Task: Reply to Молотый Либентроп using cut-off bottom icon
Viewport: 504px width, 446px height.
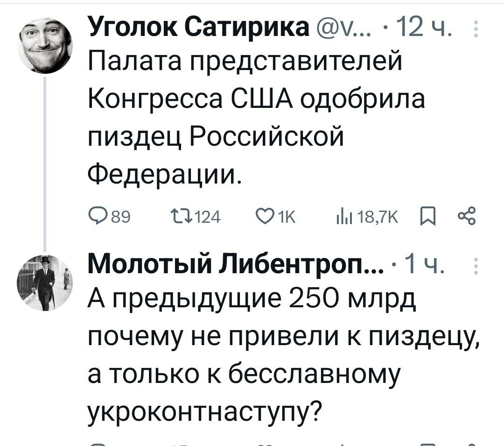Action: point(96,443)
